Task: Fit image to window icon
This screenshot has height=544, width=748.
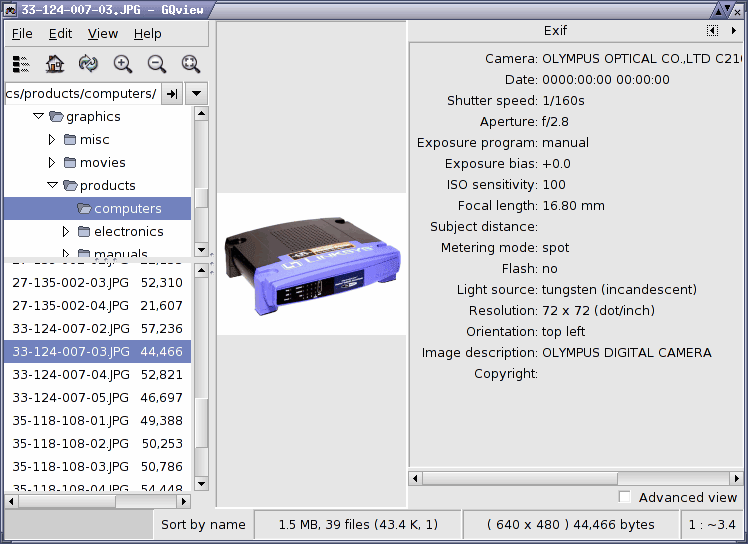Action: pyautogui.click(x=191, y=63)
